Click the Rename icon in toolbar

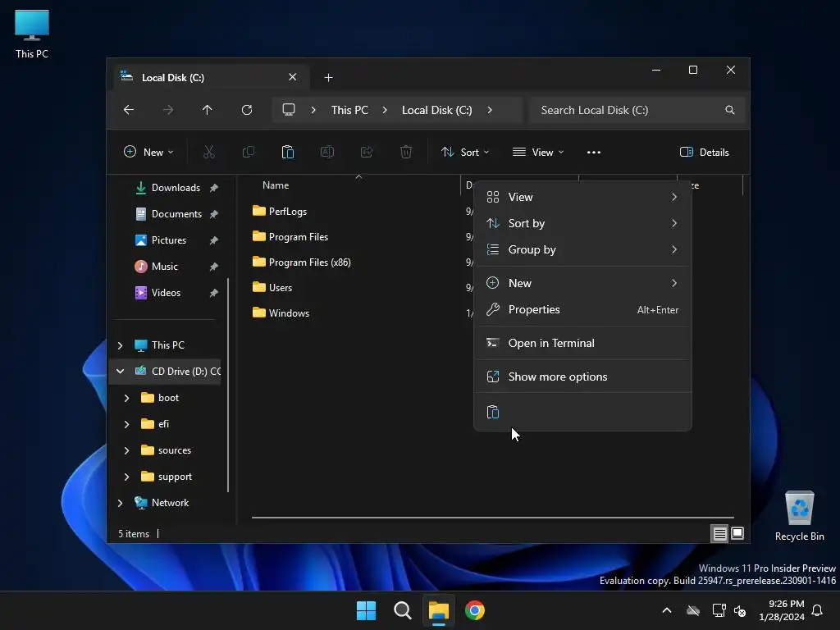coord(326,152)
